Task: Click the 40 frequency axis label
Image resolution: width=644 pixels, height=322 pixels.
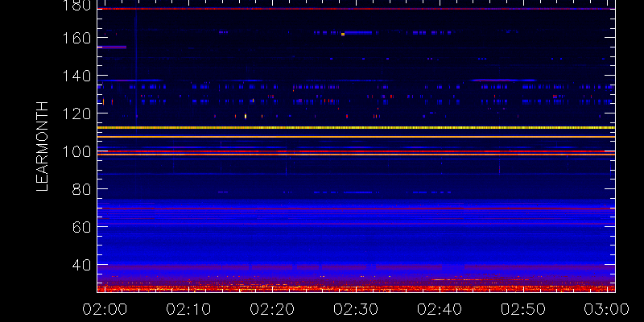Action: tap(81, 266)
